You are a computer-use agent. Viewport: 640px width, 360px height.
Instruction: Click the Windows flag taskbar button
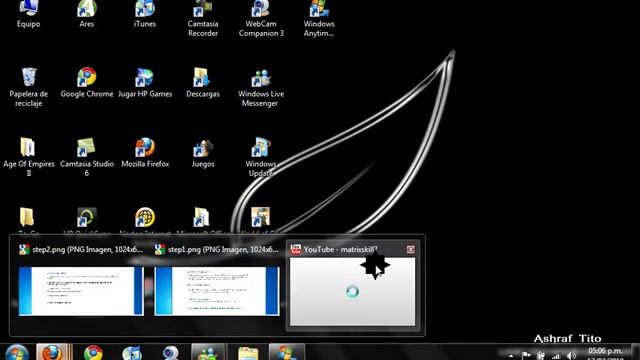click(x=287, y=352)
